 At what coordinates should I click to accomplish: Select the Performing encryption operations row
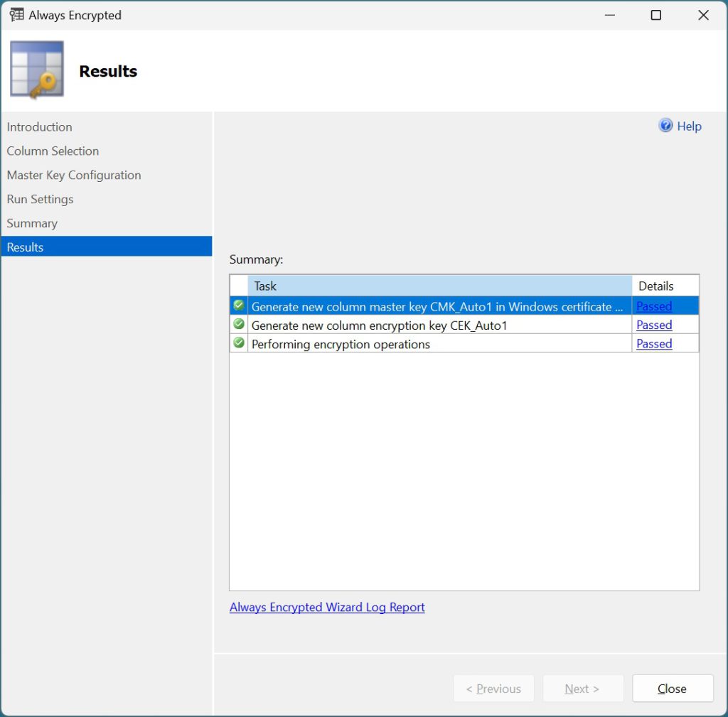[464, 343]
